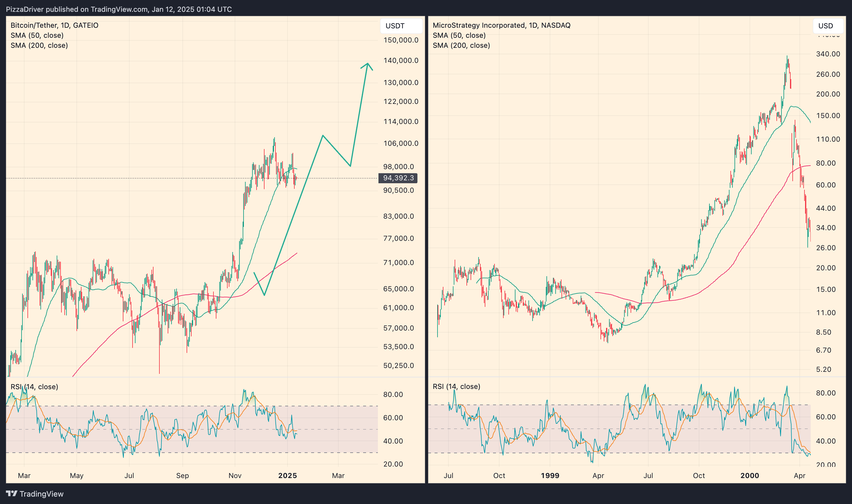Click the TradingView logo at the bottom
Viewport: 852px width, 504px height.
(35, 494)
